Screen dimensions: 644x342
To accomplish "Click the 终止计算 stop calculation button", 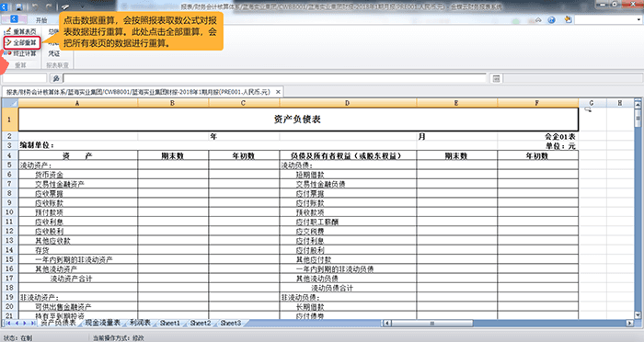I will tap(21, 53).
